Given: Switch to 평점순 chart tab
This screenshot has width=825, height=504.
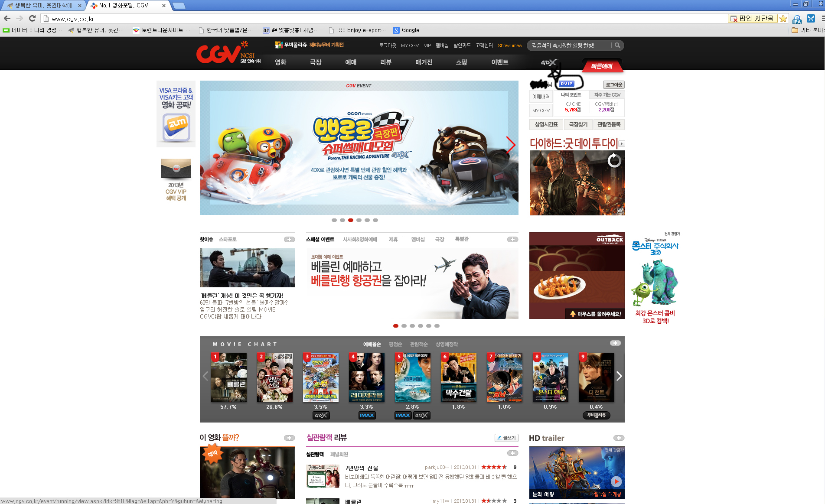Looking at the screenshot, I should [395, 344].
